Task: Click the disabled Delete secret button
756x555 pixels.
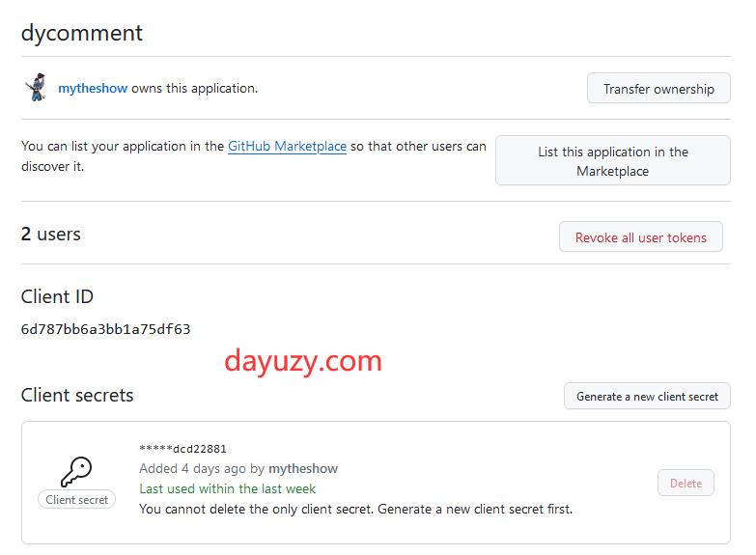Action: (686, 484)
